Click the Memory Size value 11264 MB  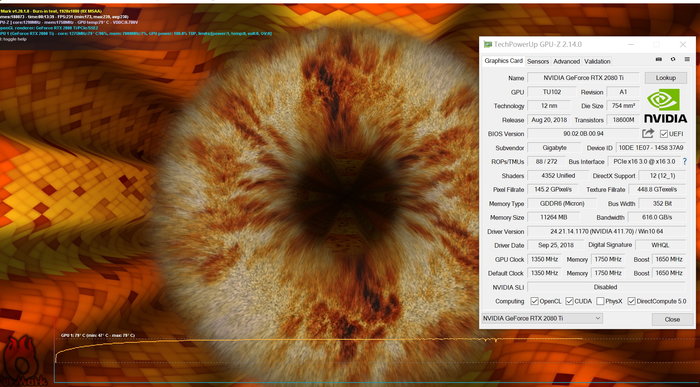(554, 217)
